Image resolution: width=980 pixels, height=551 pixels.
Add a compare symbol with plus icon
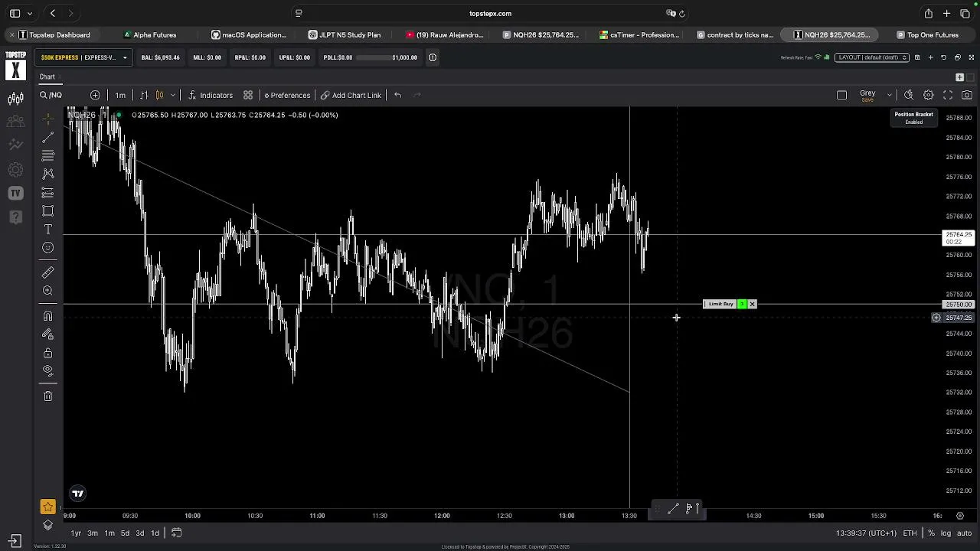coord(95,95)
